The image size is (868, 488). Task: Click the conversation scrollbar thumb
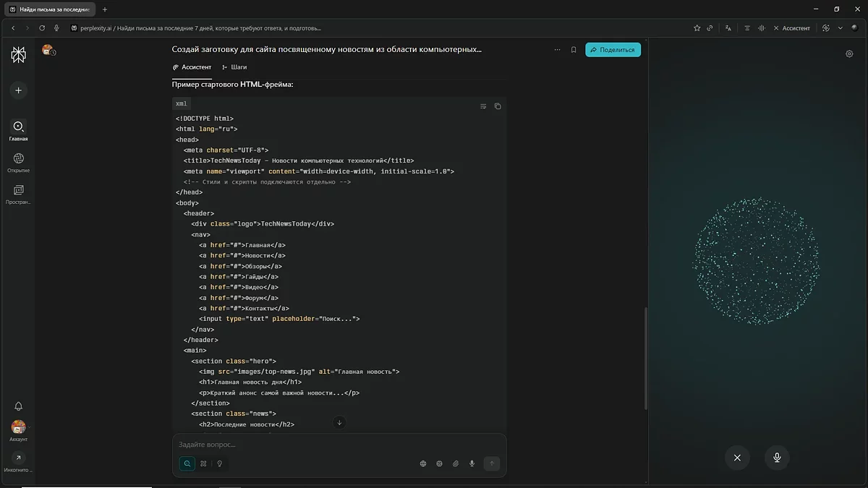click(645, 358)
